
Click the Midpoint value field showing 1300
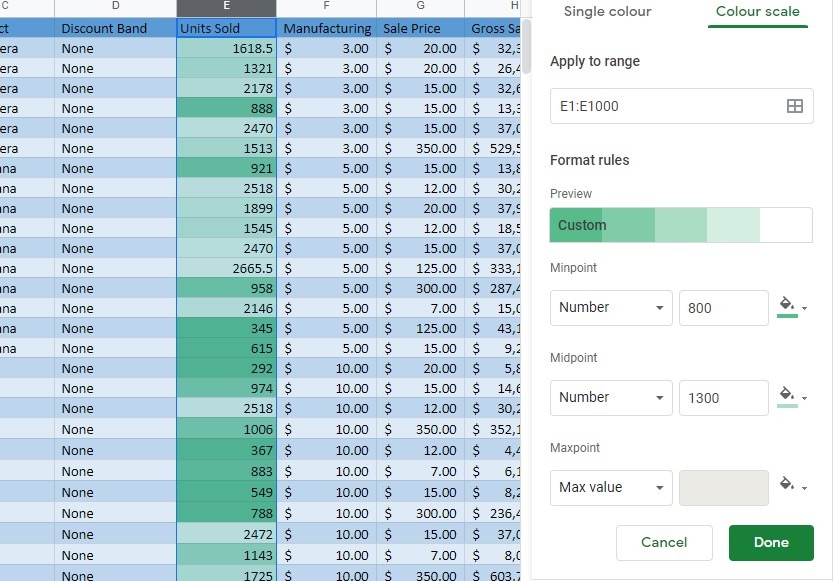(x=723, y=397)
